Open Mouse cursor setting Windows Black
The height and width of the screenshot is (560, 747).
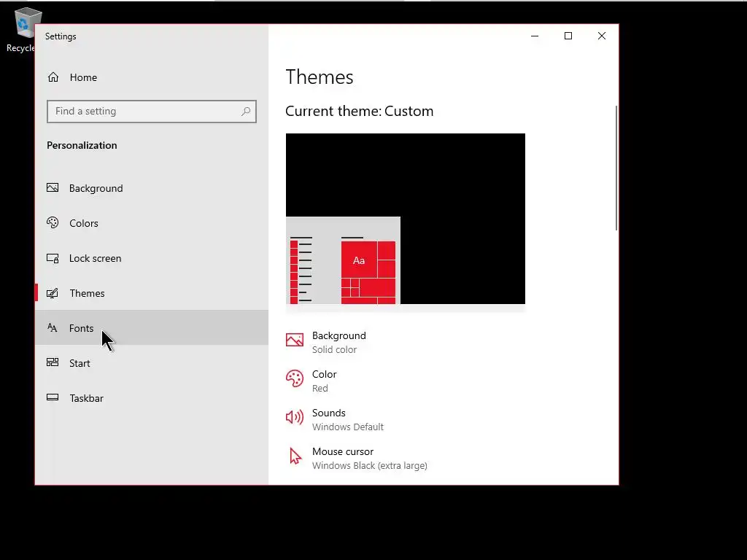[x=357, y=458]
